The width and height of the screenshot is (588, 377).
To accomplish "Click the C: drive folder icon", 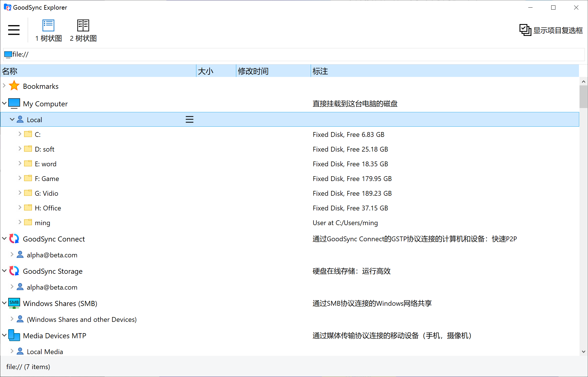I will click(x=28, y=134).
